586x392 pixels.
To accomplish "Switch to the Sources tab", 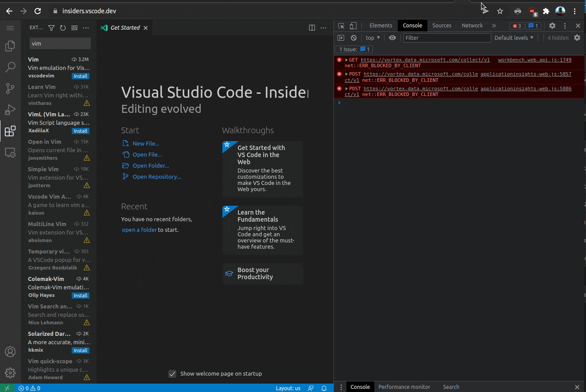I will point(442,26).
